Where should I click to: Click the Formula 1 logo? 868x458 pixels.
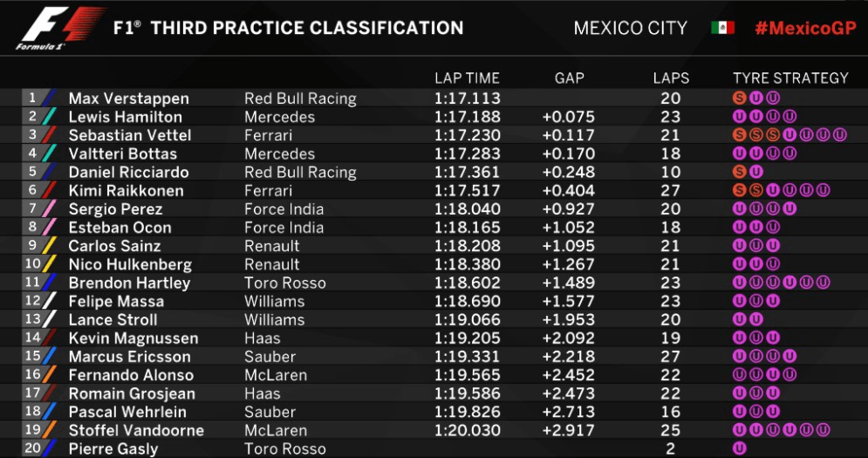[x=59, y=29]
